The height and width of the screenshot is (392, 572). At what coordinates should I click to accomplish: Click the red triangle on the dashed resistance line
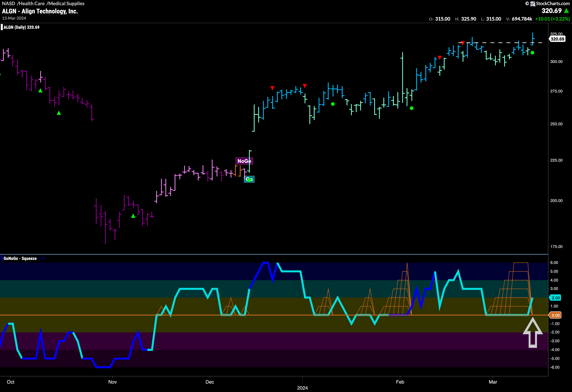(x=463, y=43)
